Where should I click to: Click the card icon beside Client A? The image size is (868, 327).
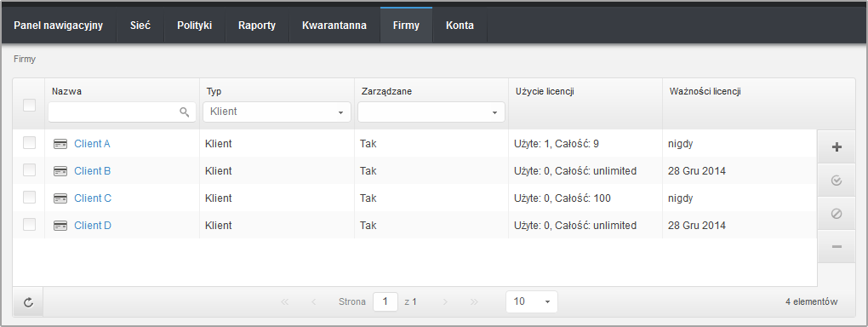click(60, 144)
